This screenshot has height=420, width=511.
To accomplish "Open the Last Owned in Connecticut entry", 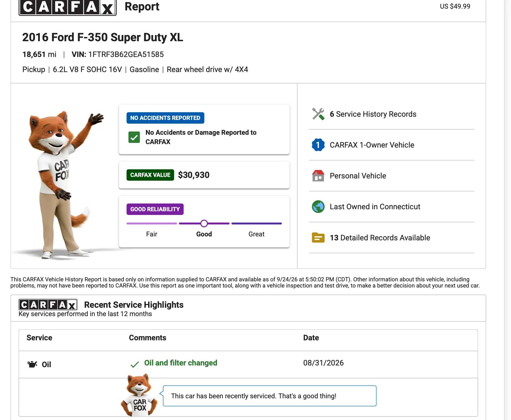I will 375,207.
